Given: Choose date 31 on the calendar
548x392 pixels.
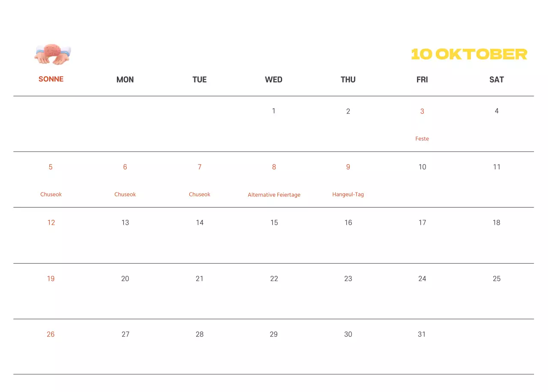Looking at the screenshot, I should pos(422,334).
